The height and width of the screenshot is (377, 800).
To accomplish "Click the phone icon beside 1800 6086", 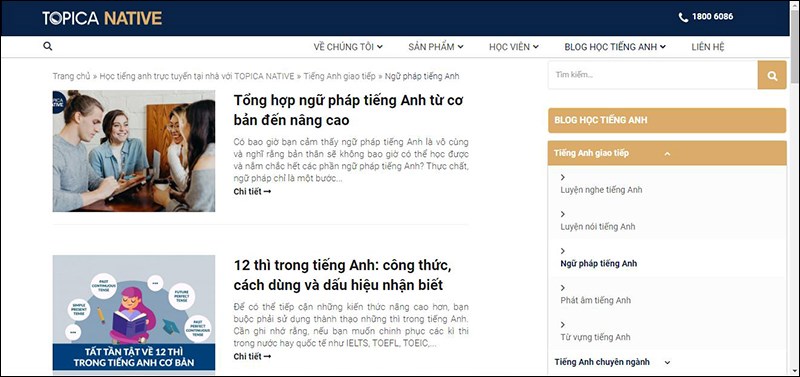I will point(683,17).
